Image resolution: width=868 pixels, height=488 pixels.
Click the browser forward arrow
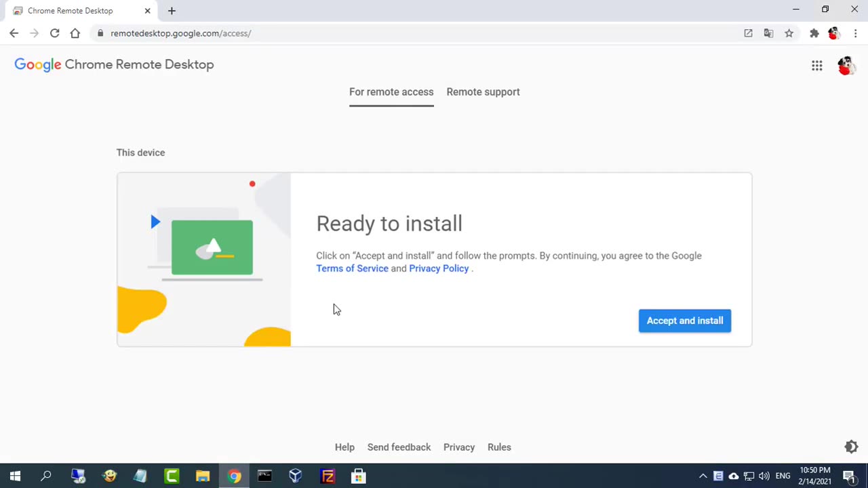(x=34, y=33)
